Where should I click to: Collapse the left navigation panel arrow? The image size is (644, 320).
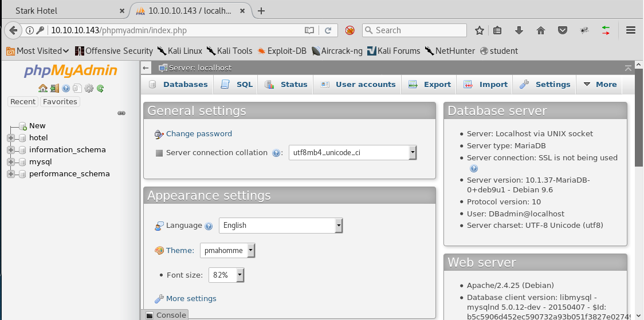[x=146, y=68]
